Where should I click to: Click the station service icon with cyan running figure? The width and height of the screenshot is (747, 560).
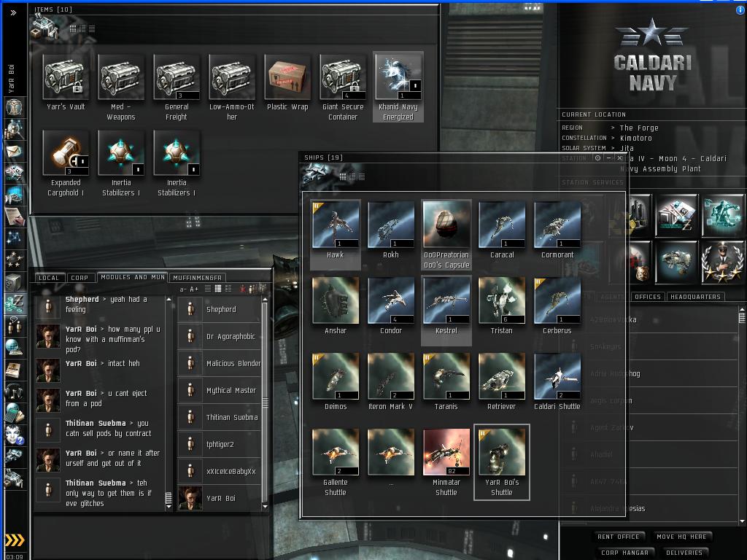coord(723,216)
